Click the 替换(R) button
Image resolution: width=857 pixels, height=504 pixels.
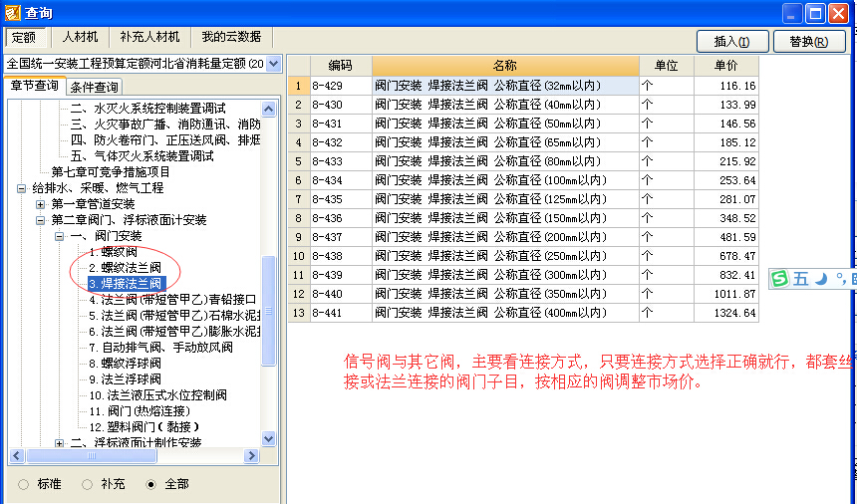[x=809, y=42]
